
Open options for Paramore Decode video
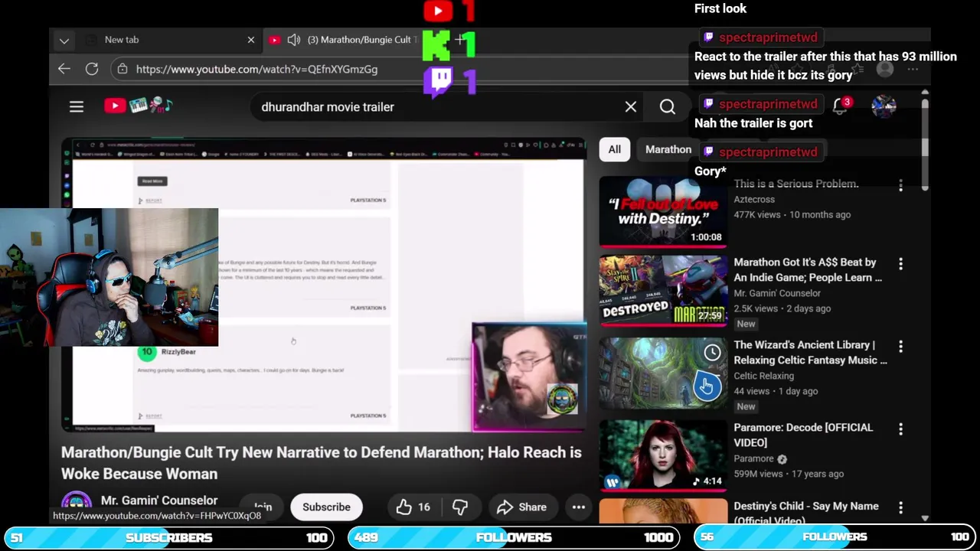[x=900, y=429]
